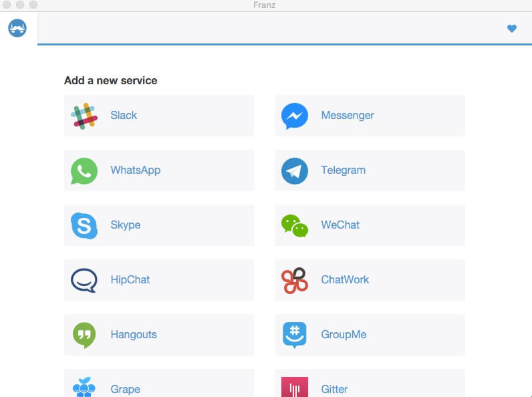The image size is (532, 397).
Task: Select the WeChat service label
Action: [x=340, y=225]
